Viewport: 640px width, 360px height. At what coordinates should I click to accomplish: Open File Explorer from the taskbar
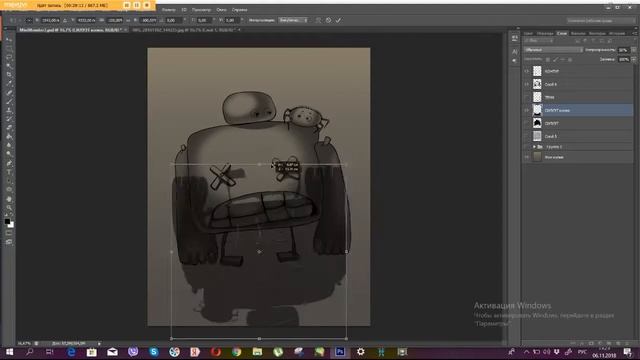(x=257, y=352)
